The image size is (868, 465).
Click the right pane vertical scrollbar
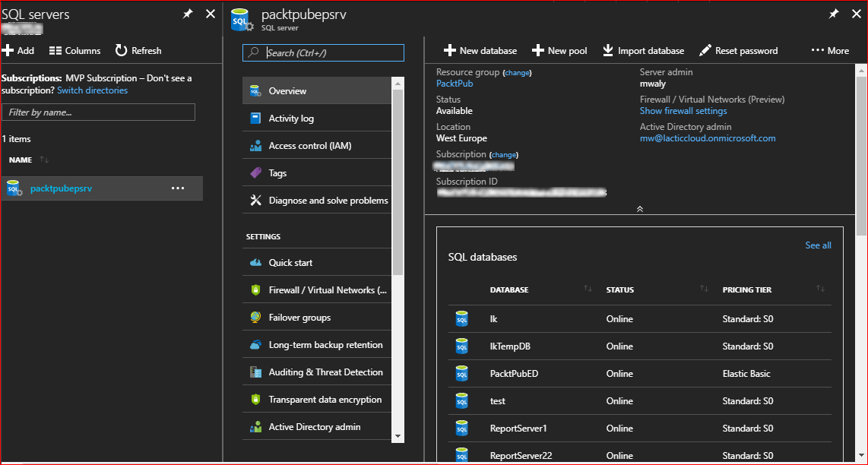click(x=861, y=155)
